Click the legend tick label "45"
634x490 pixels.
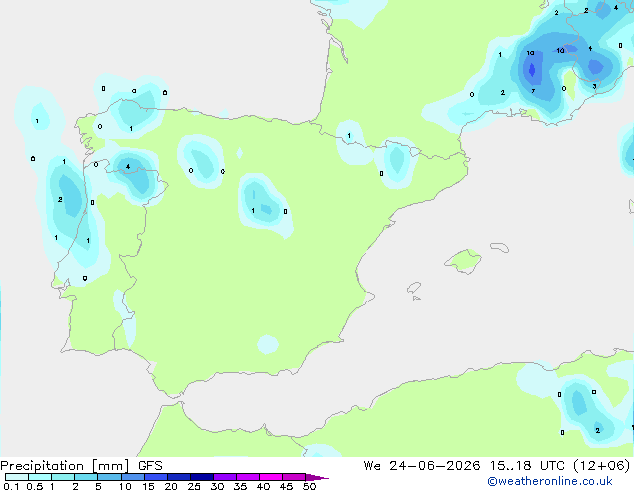(286, 486)
